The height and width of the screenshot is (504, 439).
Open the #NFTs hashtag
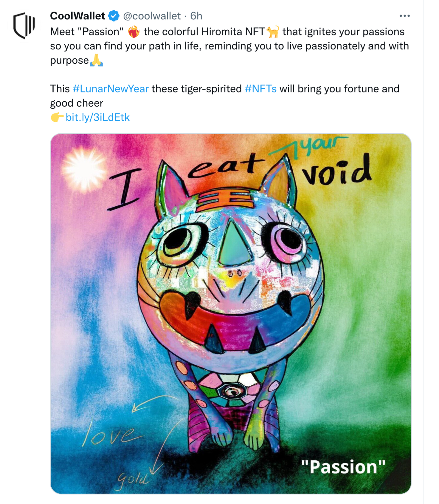260,89
